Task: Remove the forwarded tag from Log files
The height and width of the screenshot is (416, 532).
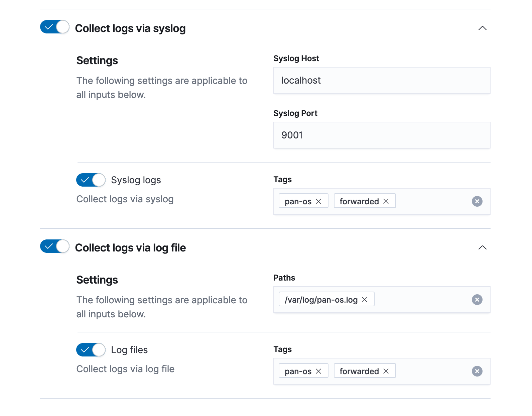Action: (386, 371)
